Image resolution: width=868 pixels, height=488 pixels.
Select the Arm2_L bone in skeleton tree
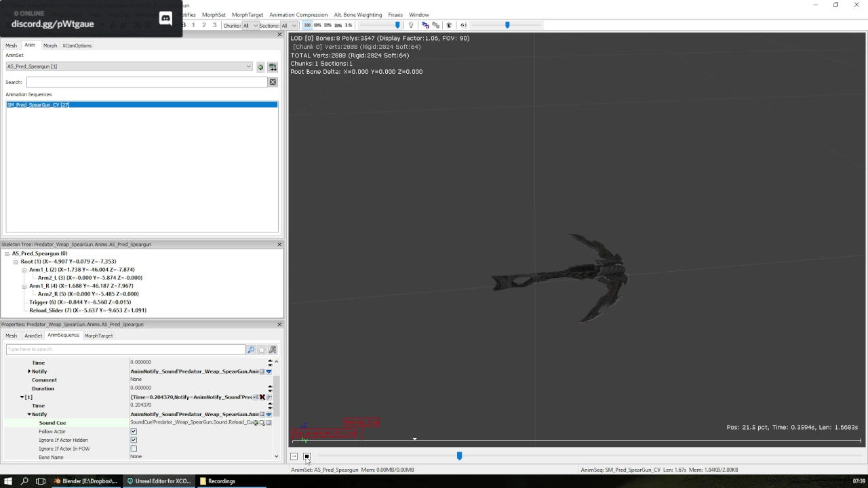pyautogui.click(x=90, y=278)
